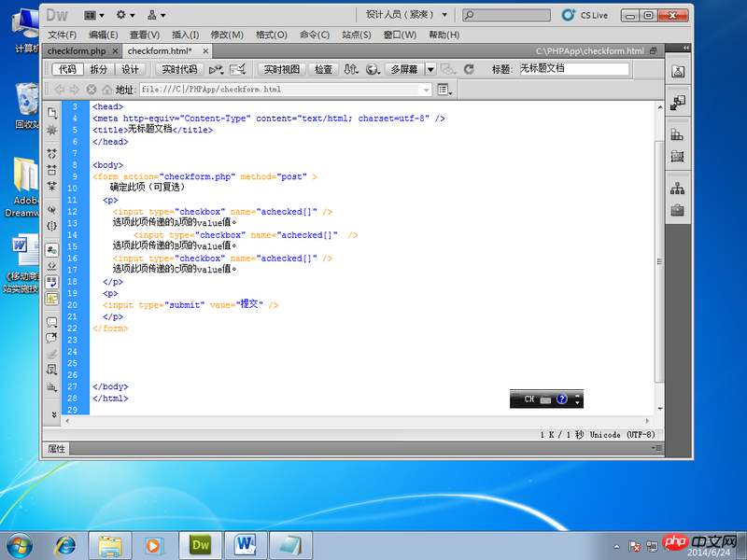Click the Home icon in address bar
This screenshot has height=560, width=747.
pyautogui.click(x=106, y=90)
